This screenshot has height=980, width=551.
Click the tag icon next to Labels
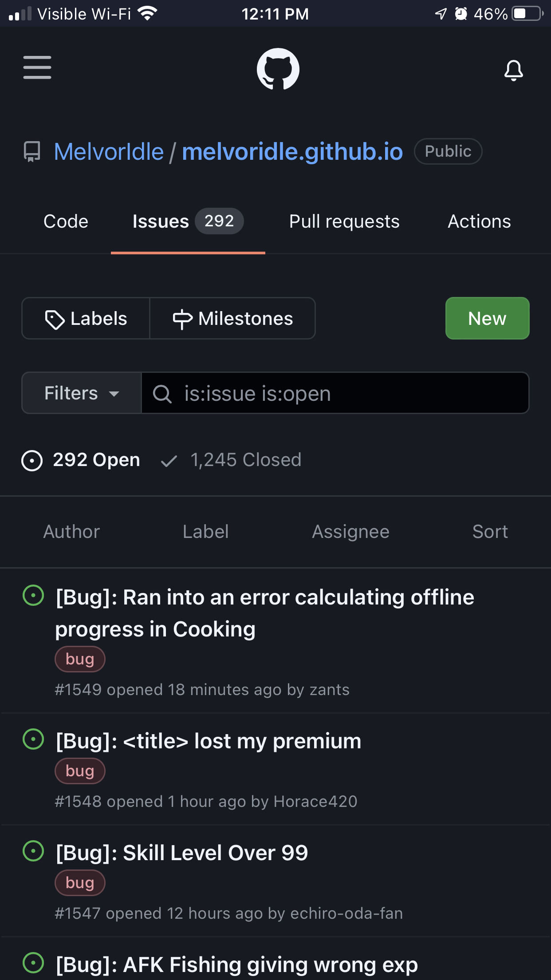(x=56, y=318)
